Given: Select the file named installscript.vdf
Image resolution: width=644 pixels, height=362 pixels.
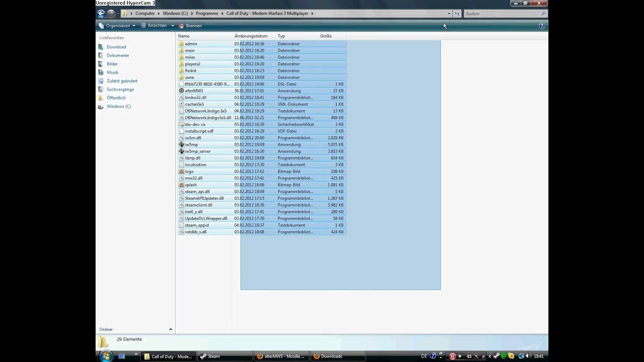Looking at the screenshot, I should tap(199, 131).
